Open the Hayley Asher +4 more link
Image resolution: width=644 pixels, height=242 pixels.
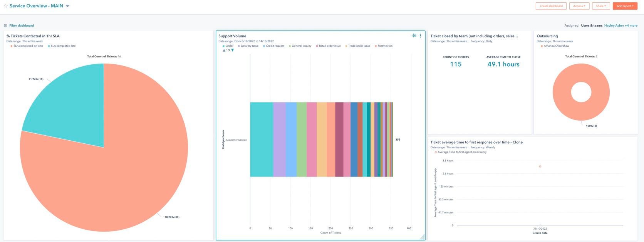tap(621, 26)
